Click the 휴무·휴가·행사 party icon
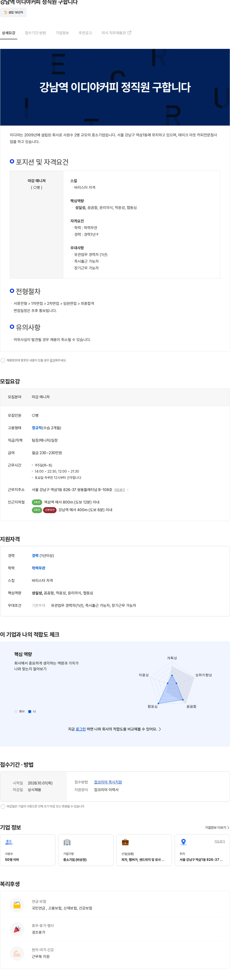The width and height of the screenshot is (230, 980). click(17, 929)
